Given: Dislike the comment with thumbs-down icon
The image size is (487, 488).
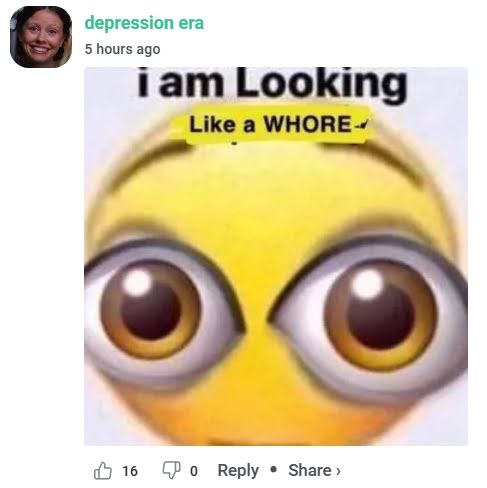Looking at the screenshot, I should pos(171,470).
